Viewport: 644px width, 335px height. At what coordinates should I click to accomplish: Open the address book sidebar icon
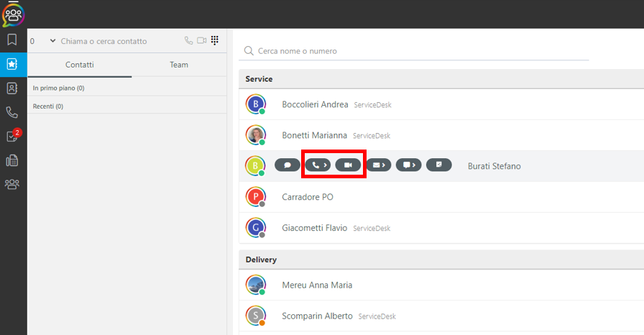12,88
